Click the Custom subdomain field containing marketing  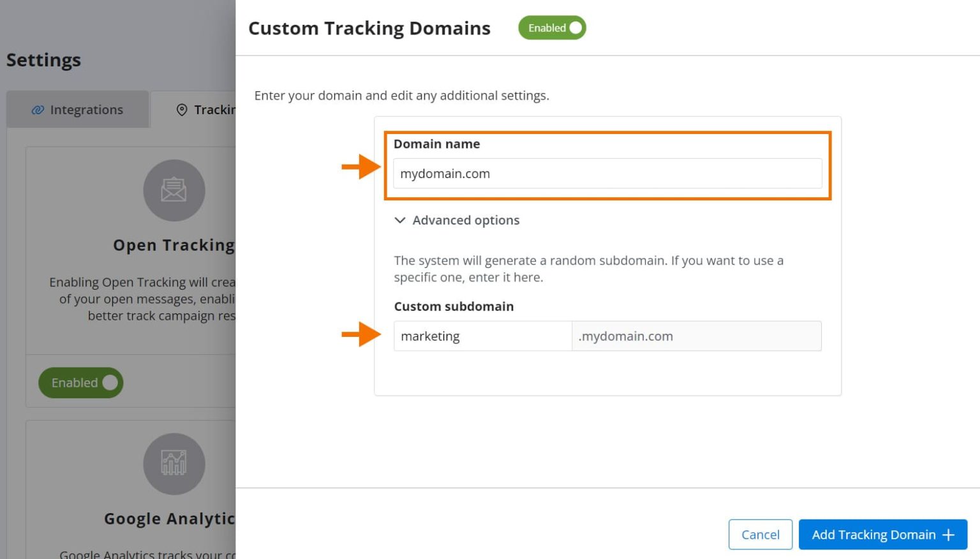click(482, 336)
